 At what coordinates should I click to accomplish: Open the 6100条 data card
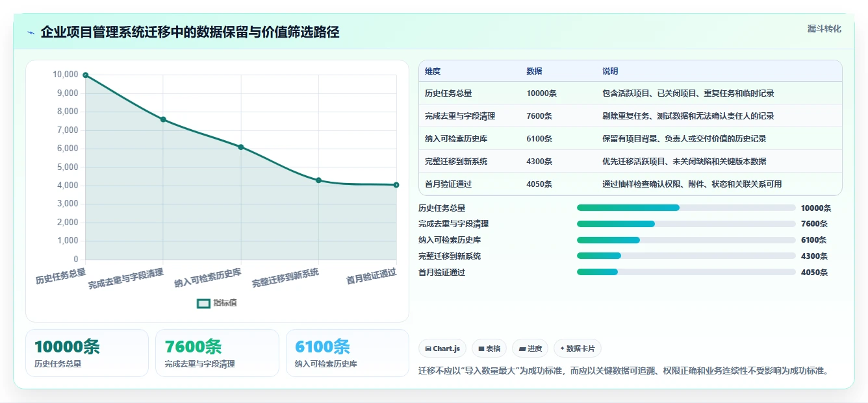pos(348,353)
